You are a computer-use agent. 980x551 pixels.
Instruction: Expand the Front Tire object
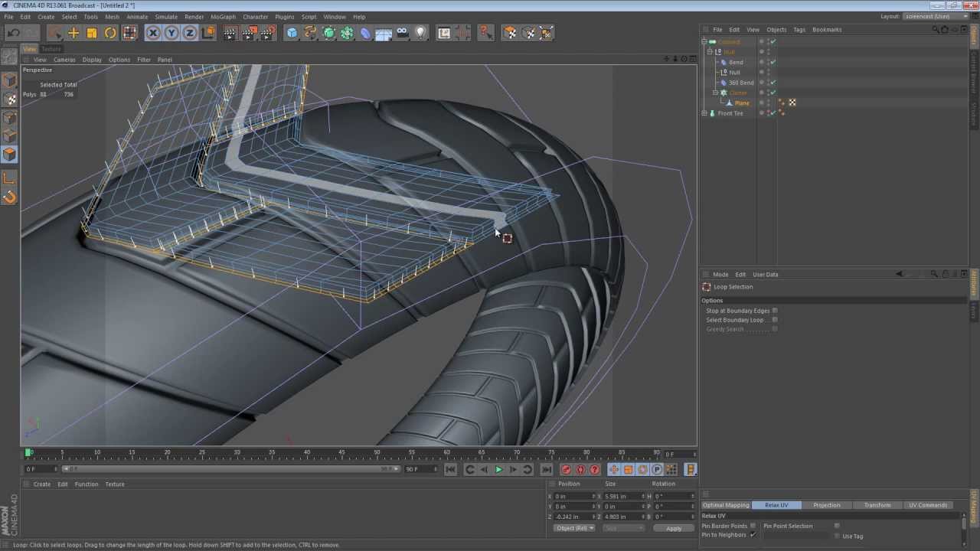[704, 113]
